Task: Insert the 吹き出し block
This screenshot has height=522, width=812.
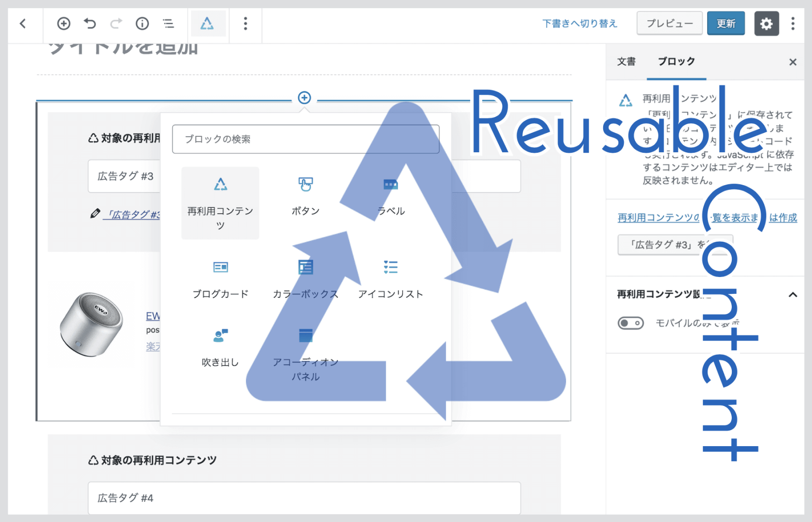Action: [220, 348]
